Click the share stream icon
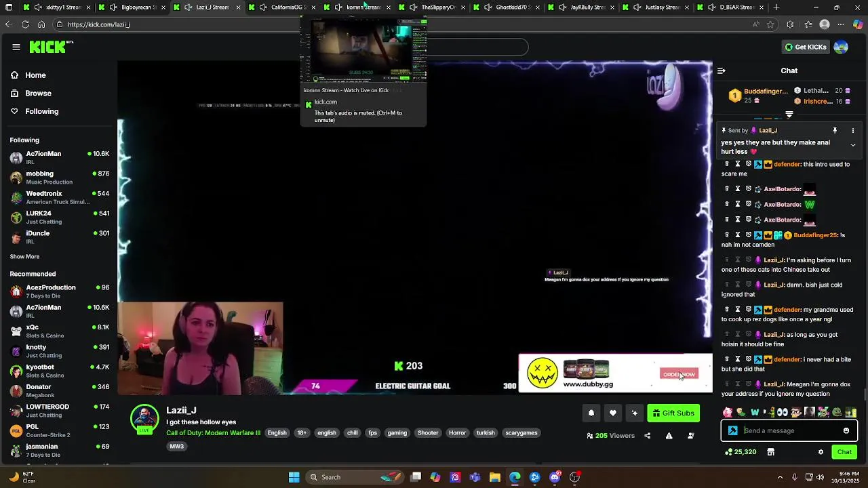 coord(647,436)
